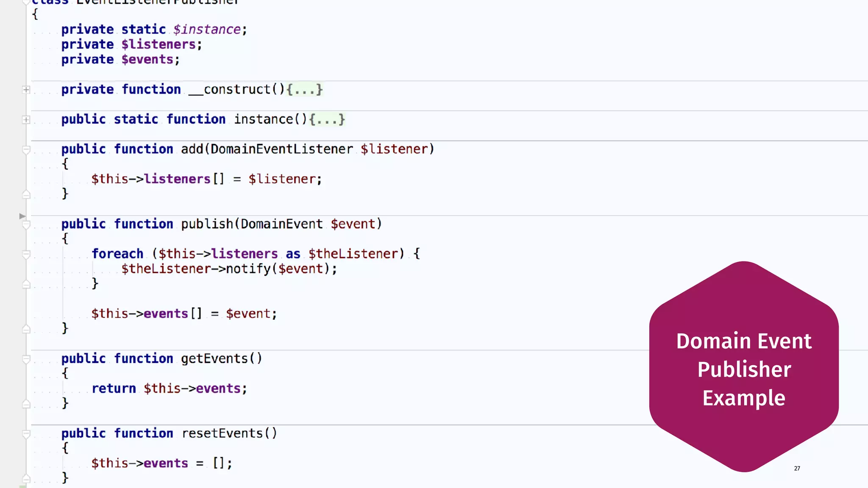The height and width of the screenshot is (488, 868).
Task: Click the fold-end marker of getEvents()
Action: [x=26, y=404]
